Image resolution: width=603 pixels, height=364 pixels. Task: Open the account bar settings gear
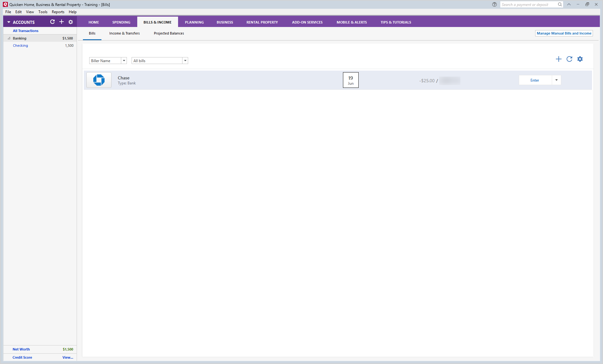pyautogui.click(x=71, y=22)
